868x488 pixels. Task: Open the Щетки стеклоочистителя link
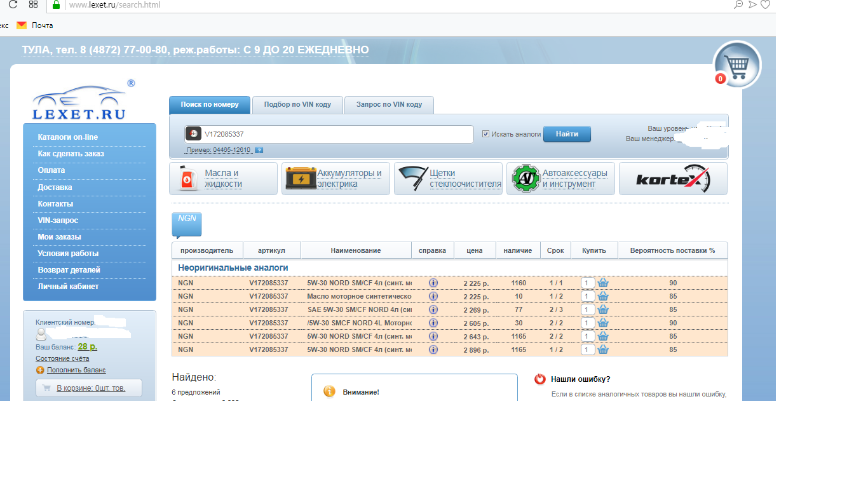[x=465, y=179]
